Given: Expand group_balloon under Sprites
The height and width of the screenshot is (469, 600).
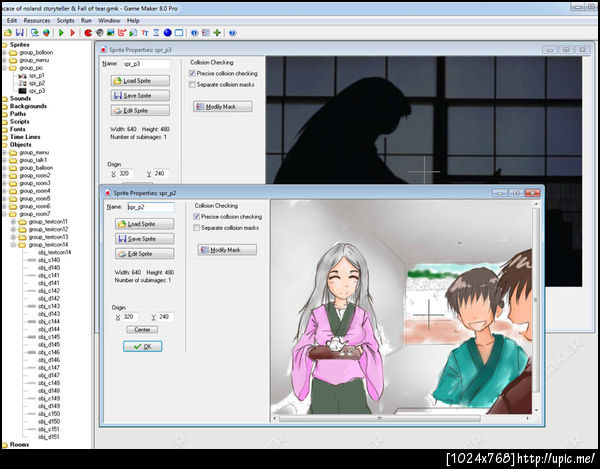Looking at the screenshot, I should pyautogui.click(x=4, y=52).
